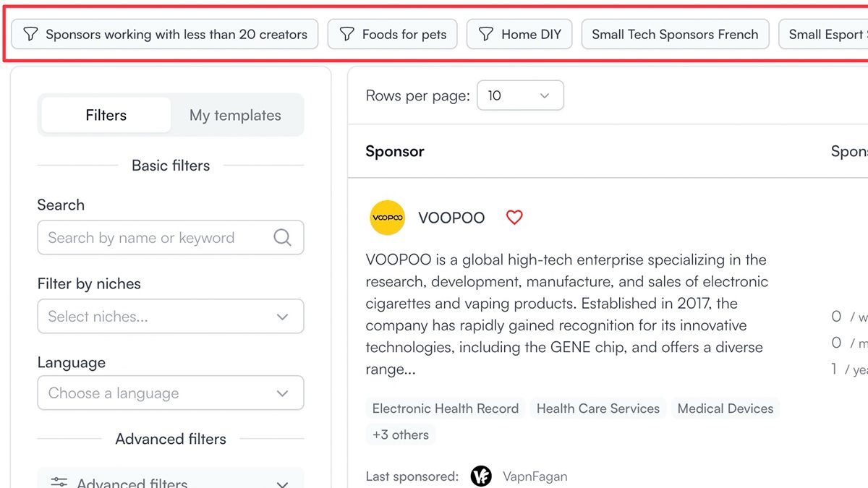The width and height of the screenshot is (868, 488).
Task: Click the funnel icon on "Home DIY" chip
Action: [486, 33]
